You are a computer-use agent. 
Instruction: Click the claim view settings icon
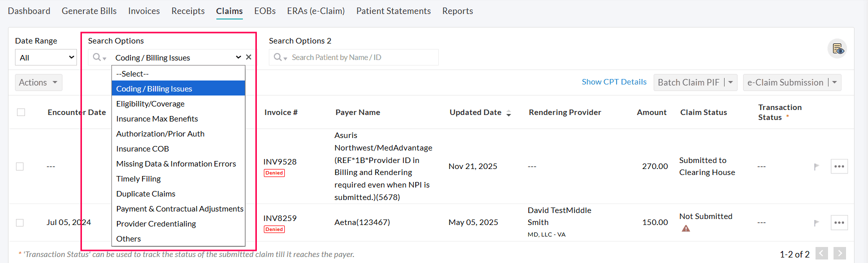click(837, 49)
